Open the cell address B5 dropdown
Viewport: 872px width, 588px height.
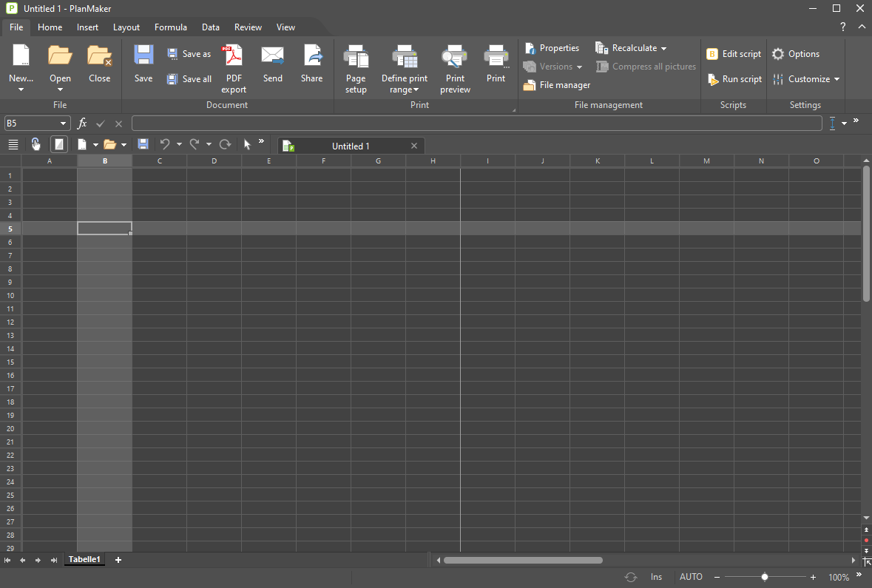point(63,124)
